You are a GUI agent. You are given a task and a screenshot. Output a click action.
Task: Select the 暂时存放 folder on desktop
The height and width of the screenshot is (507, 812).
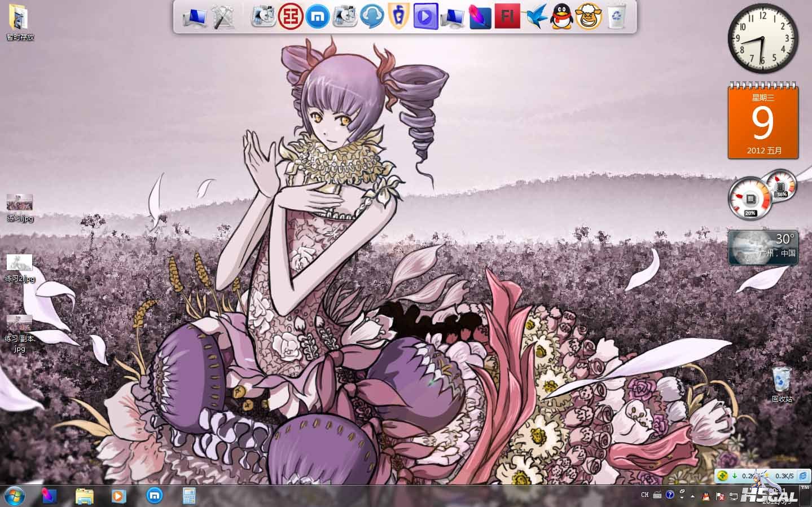[x=20, y=23]
